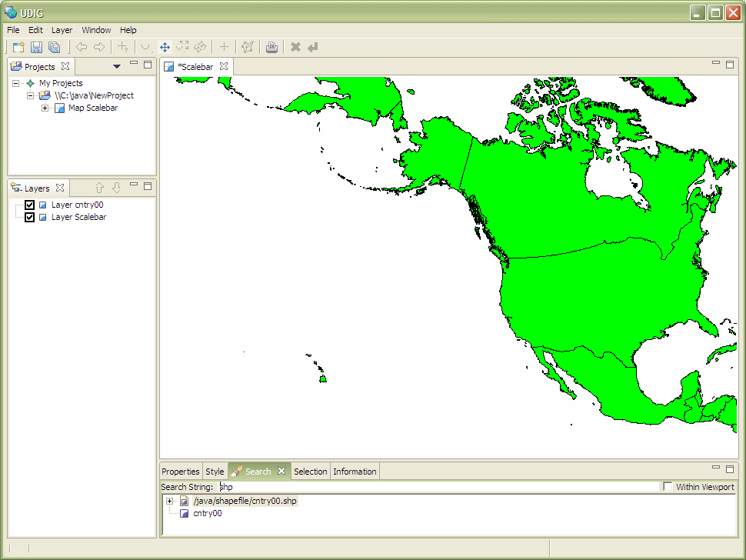Screen dimensions: 746x560
Task: Toggle visibility of Layer Scalebar
Action: [30, 218]
